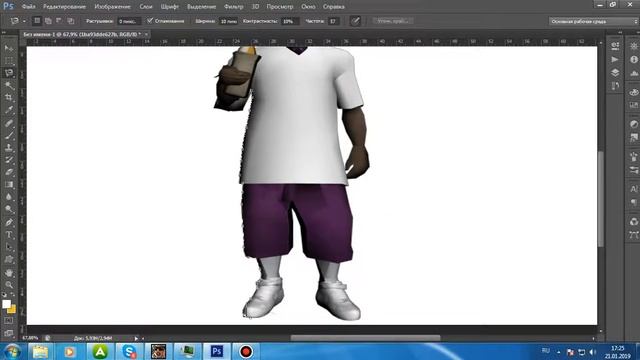Open Skype from the taskbar
Image resolution: width=640 pixels, height=360 pixels.
pyautogui.click(x=129, y=351)
